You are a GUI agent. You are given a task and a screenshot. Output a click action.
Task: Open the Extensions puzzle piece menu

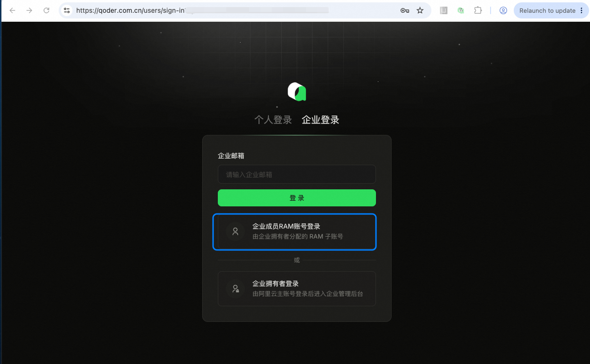pos(478,10)
